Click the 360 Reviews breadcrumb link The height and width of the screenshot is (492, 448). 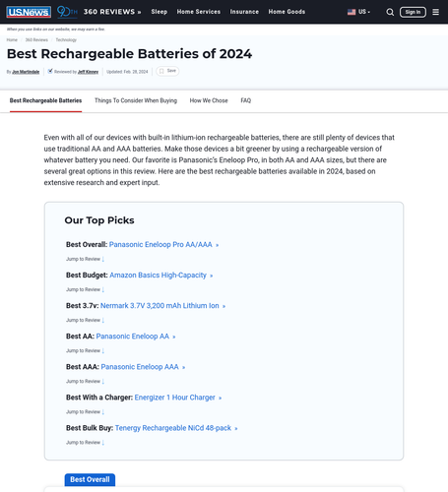(36, 40)
